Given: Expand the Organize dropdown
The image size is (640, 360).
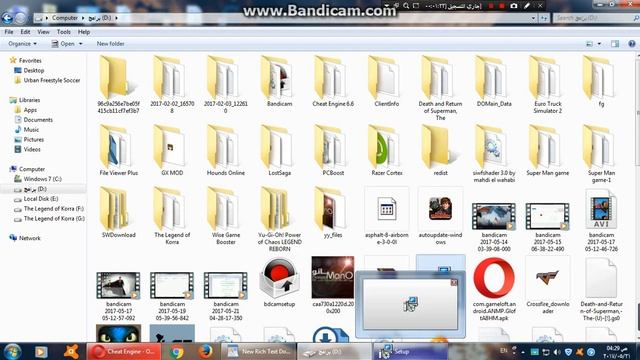Looking at the screenshot, I should point(22,44).
